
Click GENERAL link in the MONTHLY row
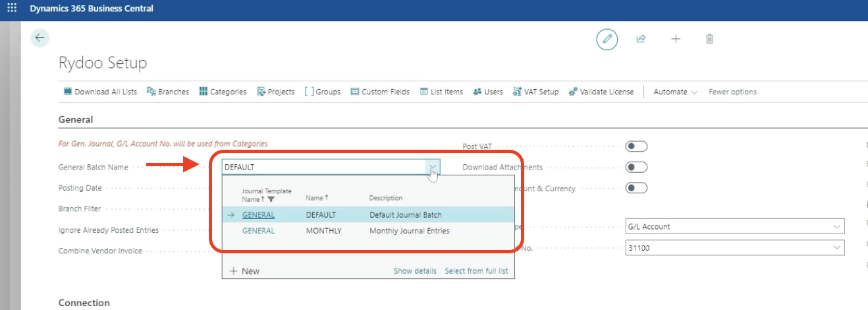[258, 231]
